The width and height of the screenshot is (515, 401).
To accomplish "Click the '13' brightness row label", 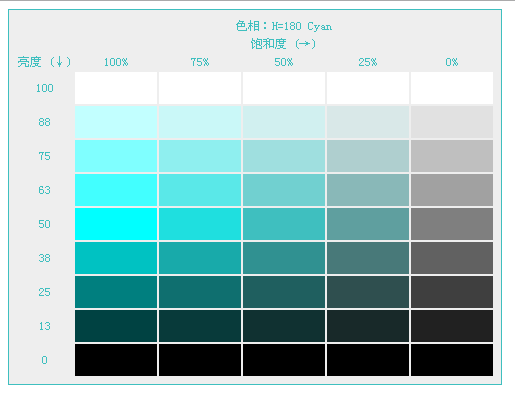I will (x=44, y=326).
